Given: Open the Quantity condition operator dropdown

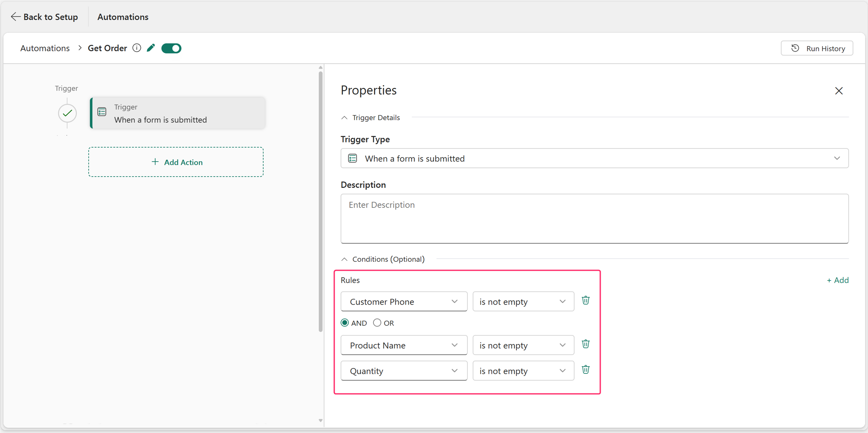Looking at the screenshot, I should 523,371.
